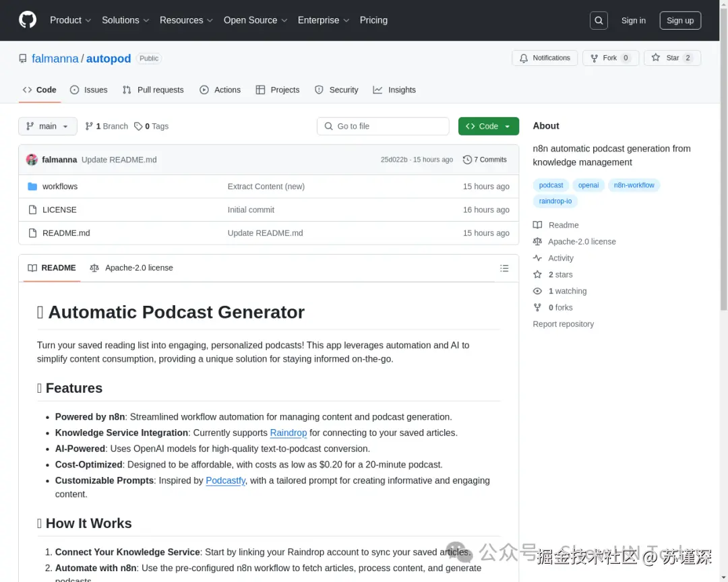Image resolution: width=728 pixels, height=582 pixels.
Task: Click Report repository link
Action: 563,324
